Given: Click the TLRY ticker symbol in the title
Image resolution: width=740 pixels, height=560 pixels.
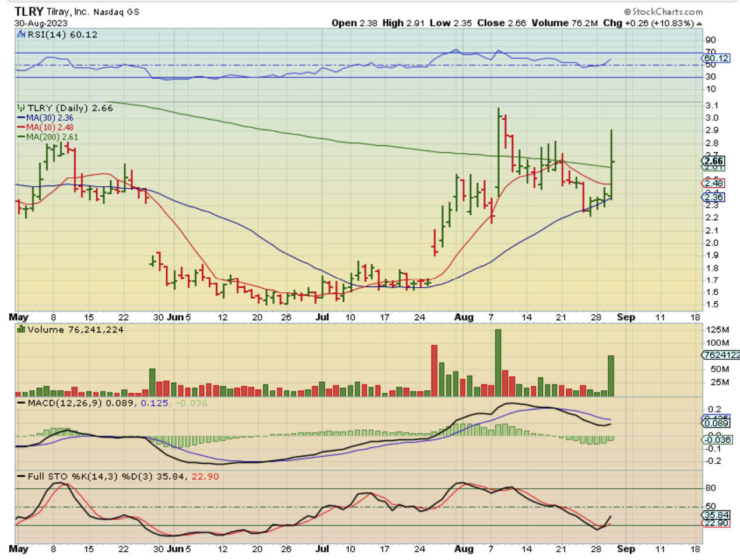Looking at the screenshot, I should 29,12.
